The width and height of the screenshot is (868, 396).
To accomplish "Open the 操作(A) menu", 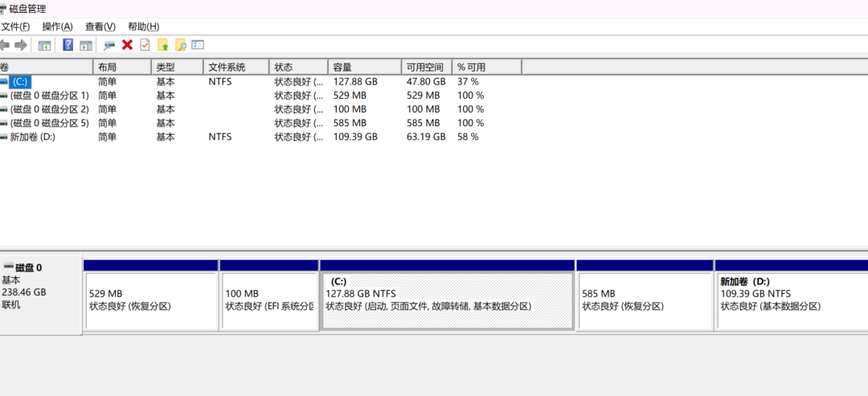I will click(58, 27).
